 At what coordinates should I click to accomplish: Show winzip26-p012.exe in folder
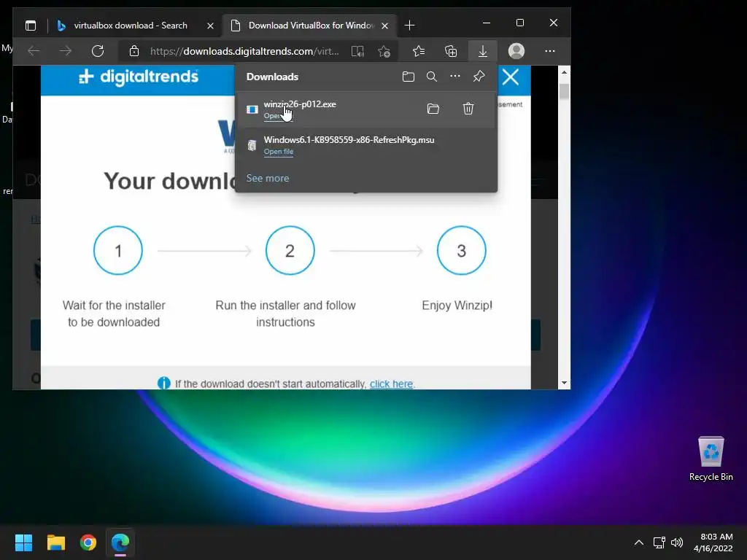click(433, 109)
